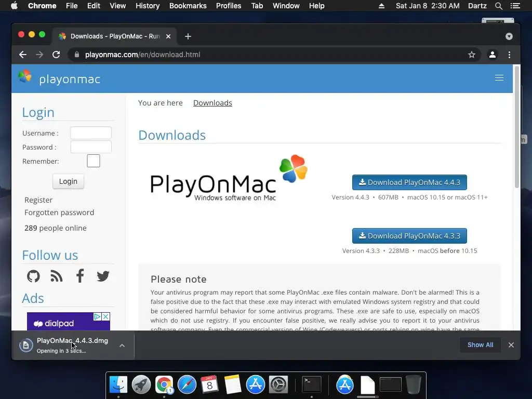Open the Bookmarks menu
This screenshot has width=532, height=399.
[188, 6]
